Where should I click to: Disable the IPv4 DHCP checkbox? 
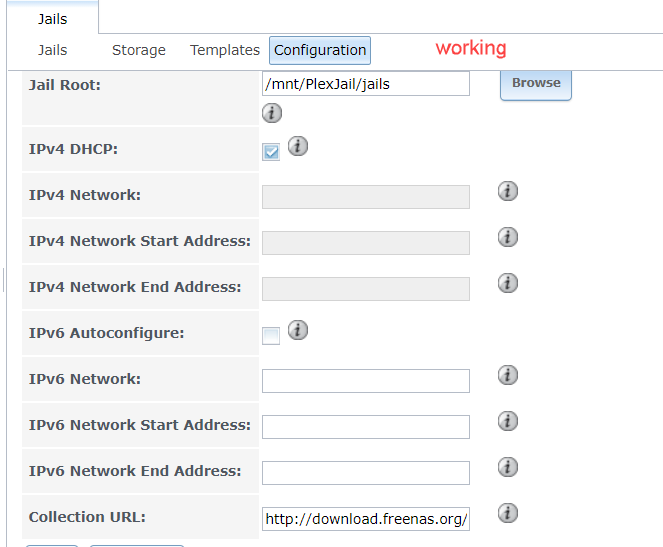pyautogui.click(x=271, y=151)
